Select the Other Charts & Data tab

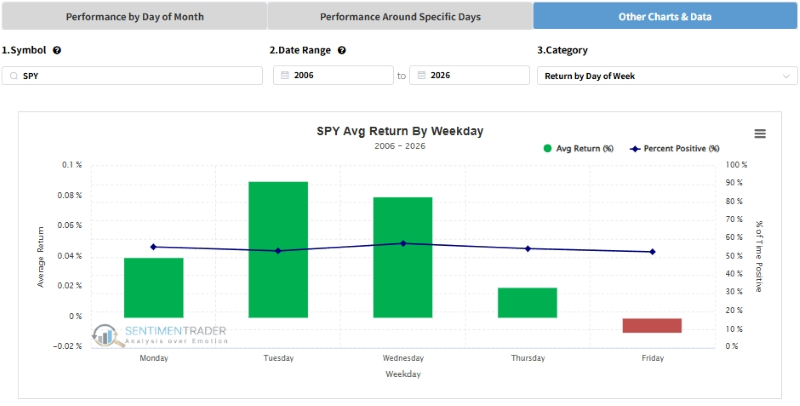665,16
